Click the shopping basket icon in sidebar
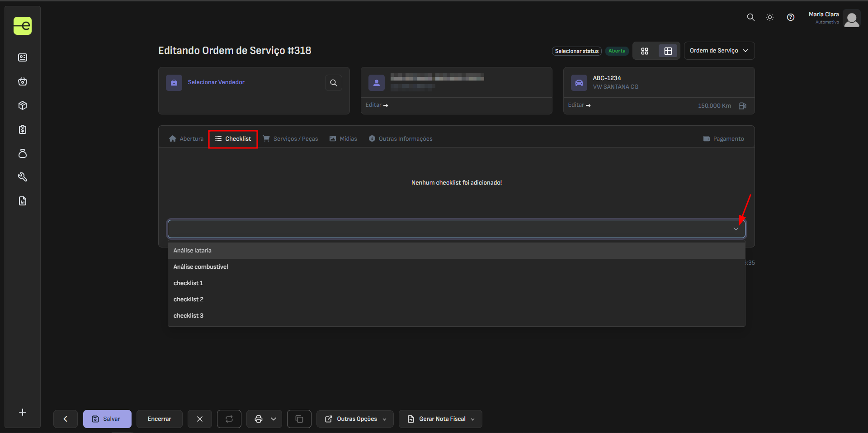 (x=23, y=81)
